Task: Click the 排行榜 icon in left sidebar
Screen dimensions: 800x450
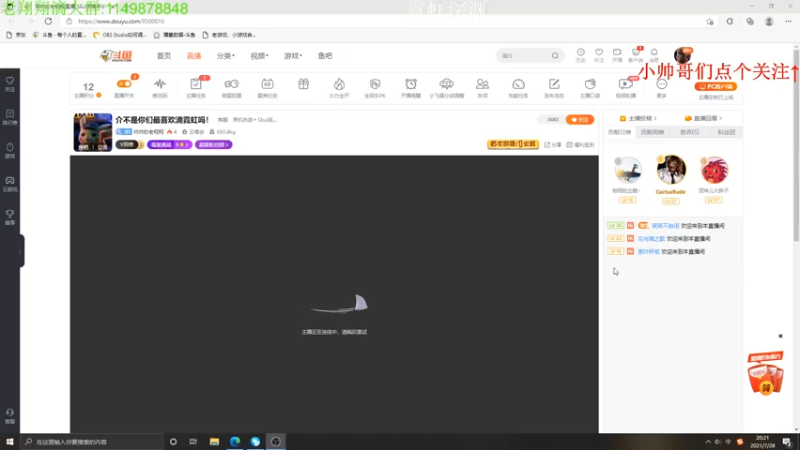Action: click(x=10, y=117)
